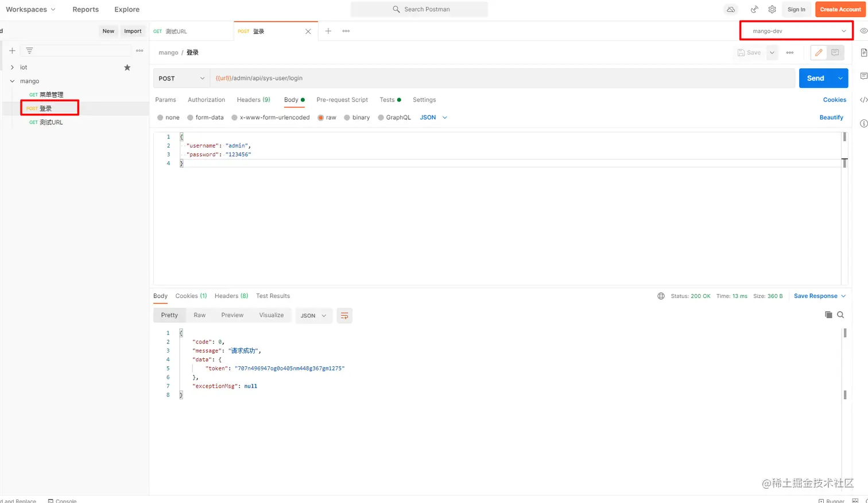Click the Create Account button

pyautogui.click(x=840, y=9)
